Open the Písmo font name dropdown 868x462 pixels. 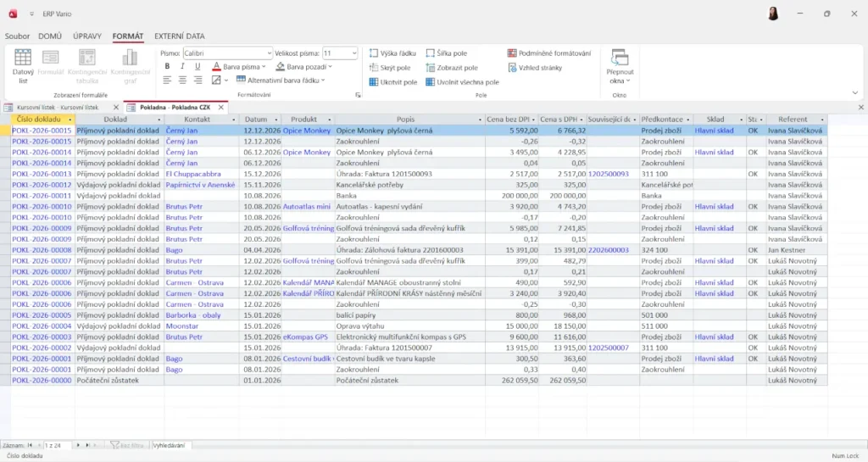pos(269,53)
